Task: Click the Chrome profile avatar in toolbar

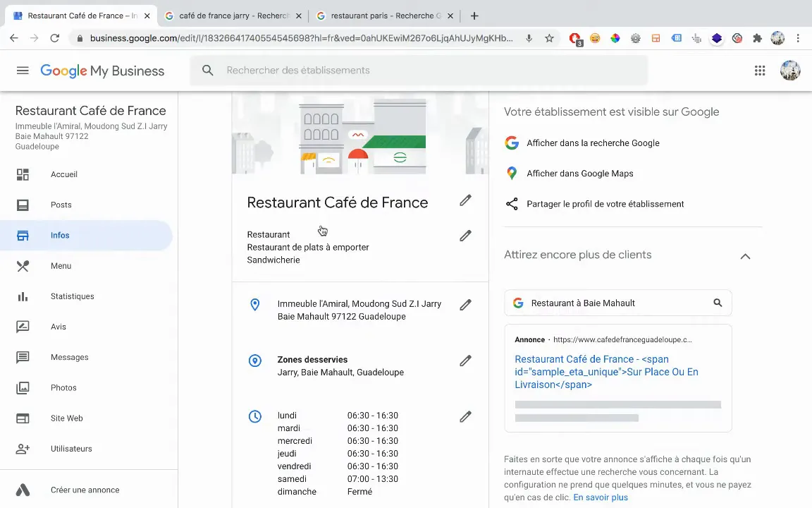Action: coord(777,38)
